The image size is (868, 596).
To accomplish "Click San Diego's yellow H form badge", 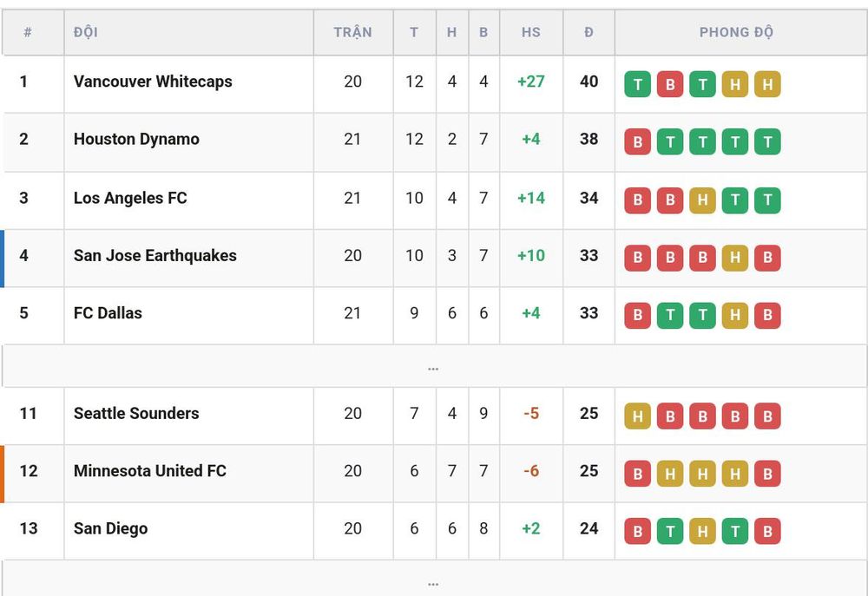I will [x=702, y=531].
